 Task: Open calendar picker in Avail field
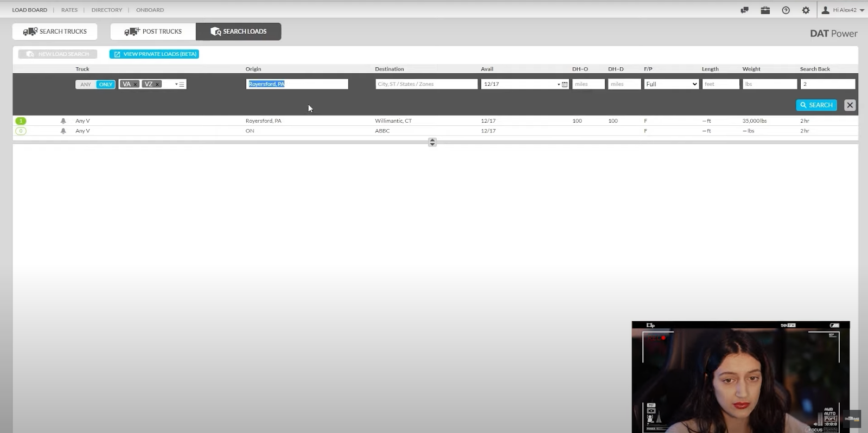pos(564,84)
